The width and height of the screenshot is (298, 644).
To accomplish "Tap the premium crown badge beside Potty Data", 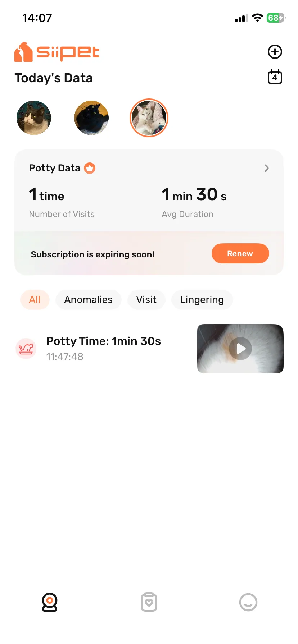I will click(90, 168).
